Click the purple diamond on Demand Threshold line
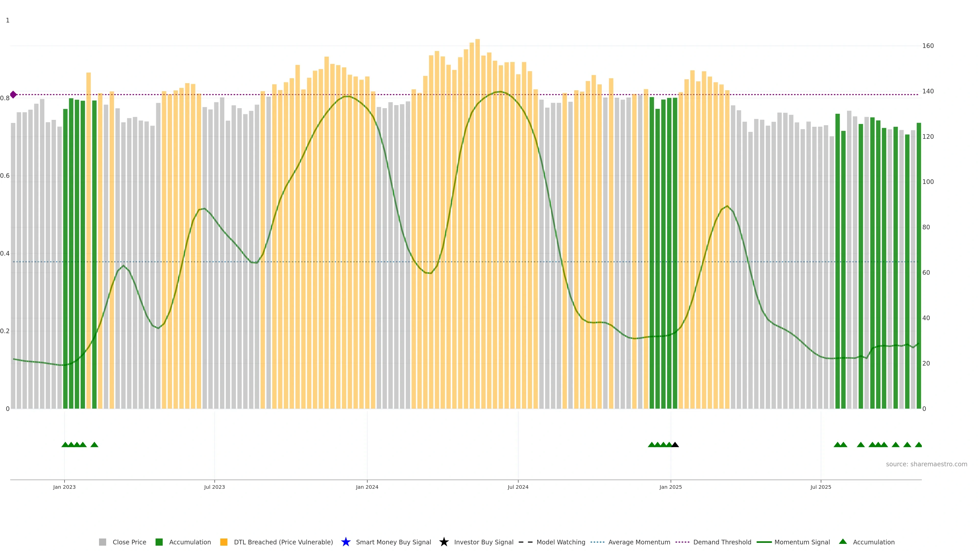980x551 pixels. tap(13, 95)
